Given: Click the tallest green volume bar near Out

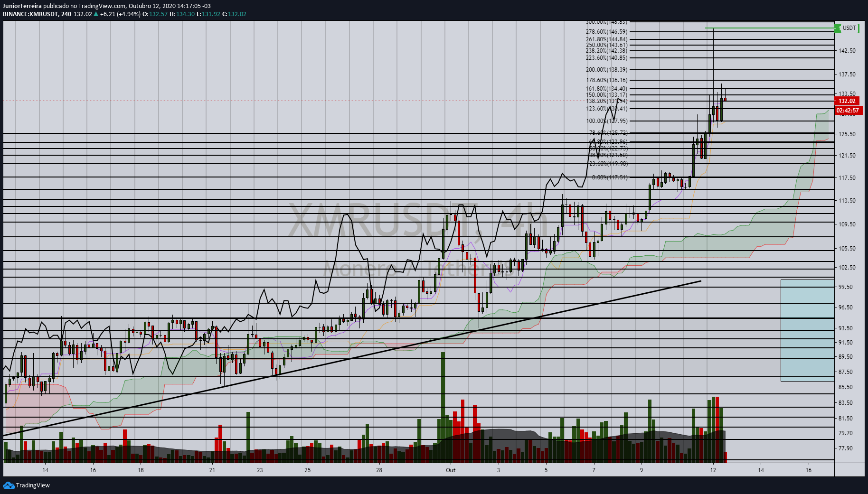Looking at the screenshot, I should tap(443, 407).
